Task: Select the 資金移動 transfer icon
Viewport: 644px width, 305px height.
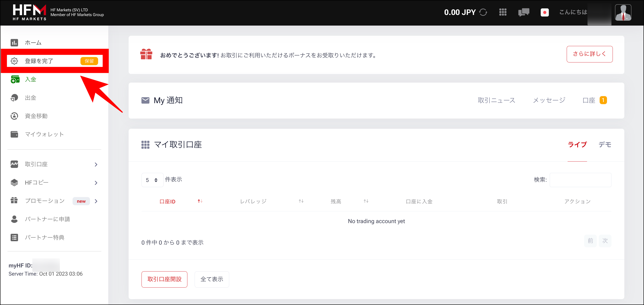Action: [14, 116]
